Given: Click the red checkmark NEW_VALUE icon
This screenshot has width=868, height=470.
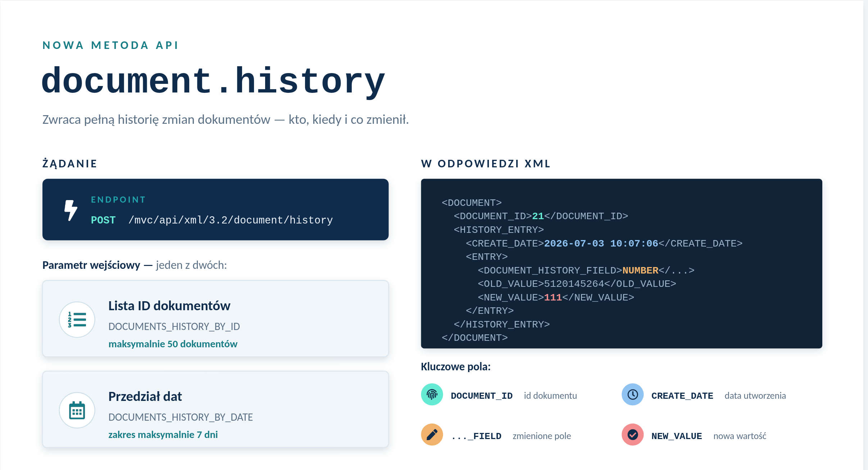Looking at the screenshot, I should [633, 435].
